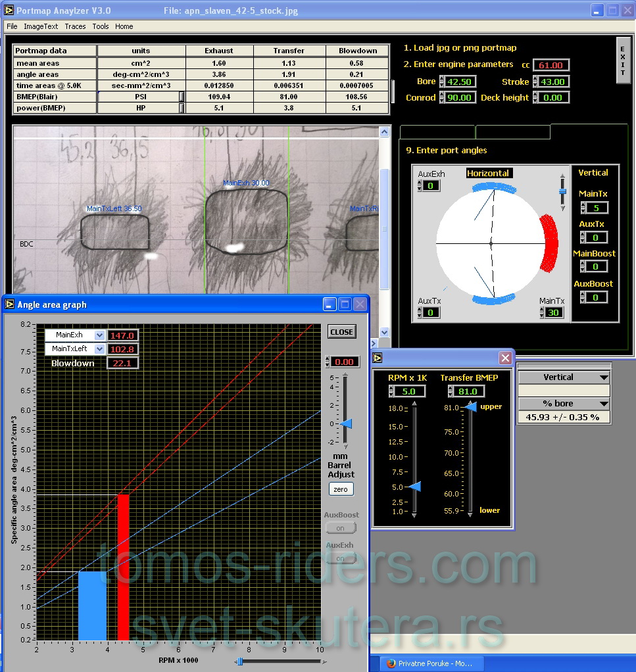
Task: Click the small dialog title icon
Action: click(378, 358)
